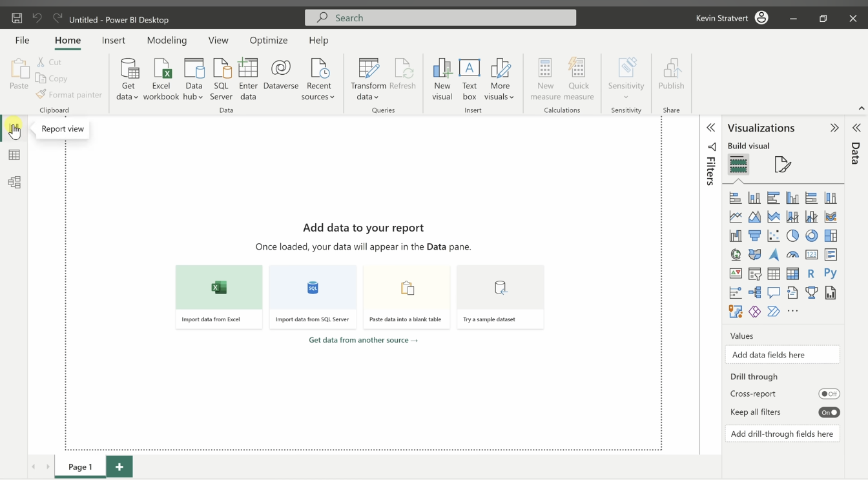Insert a Text box from ribbon

(x=470, y=79)
